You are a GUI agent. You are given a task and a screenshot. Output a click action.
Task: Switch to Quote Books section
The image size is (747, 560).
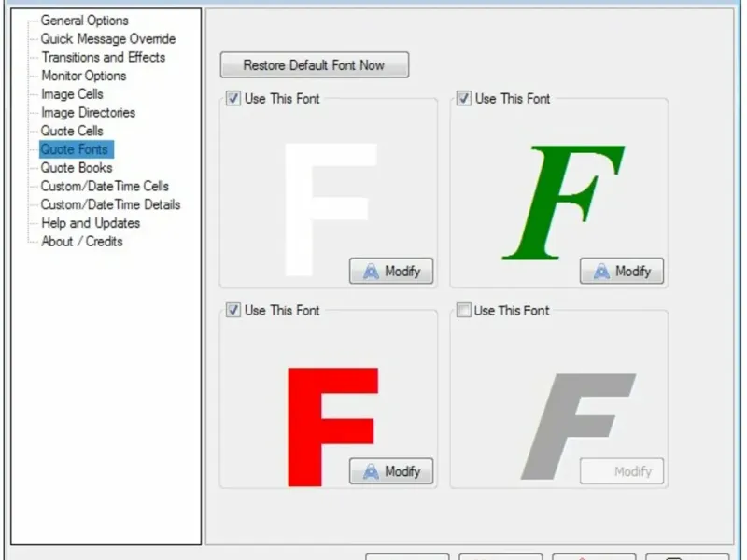coord(77,168)
